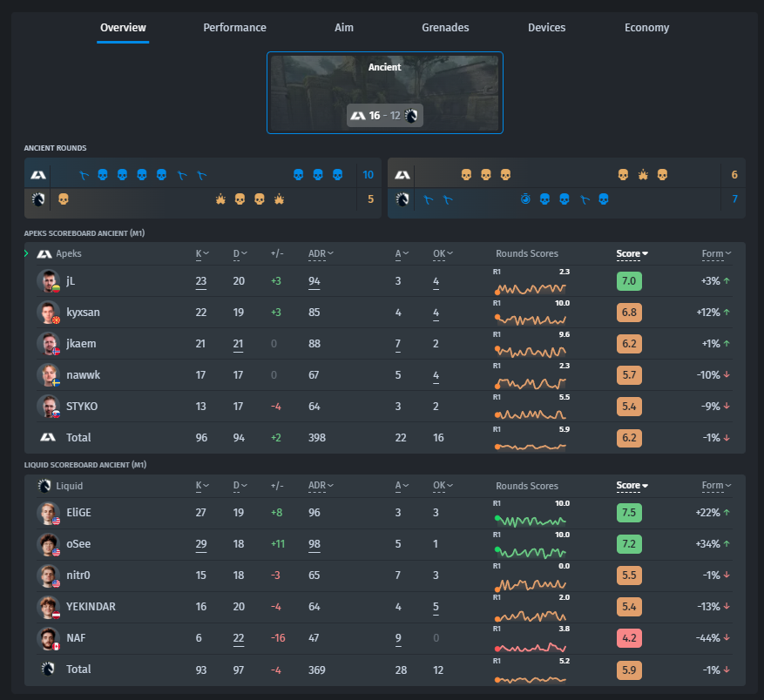Expand the green chevron beside Apeks
This screenshot has height=700, width=764.
point(26,253)
